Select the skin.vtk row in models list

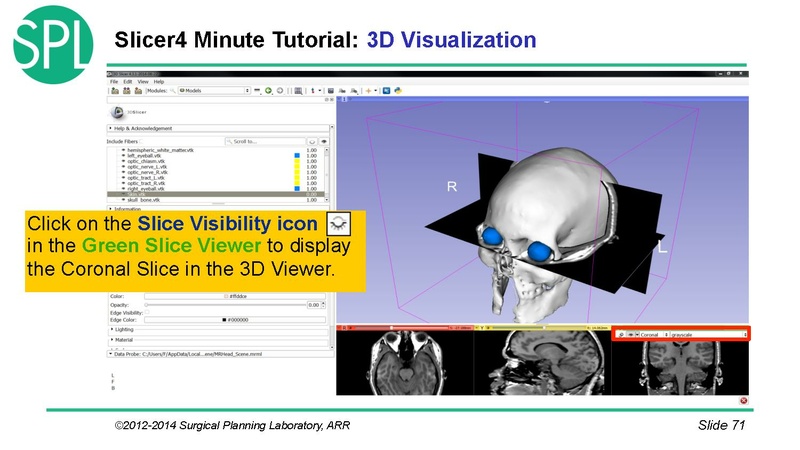click(215, 194)
